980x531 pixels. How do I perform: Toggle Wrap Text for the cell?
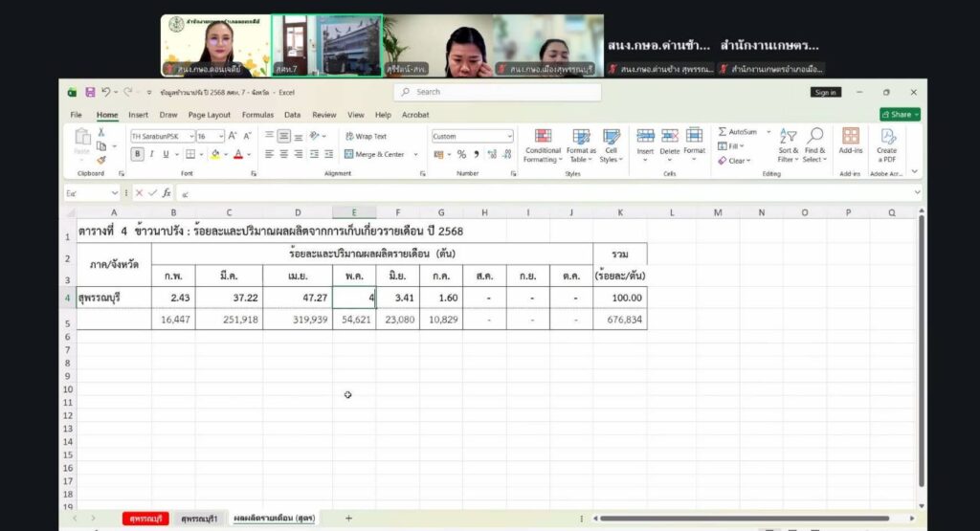coord(366,137)
